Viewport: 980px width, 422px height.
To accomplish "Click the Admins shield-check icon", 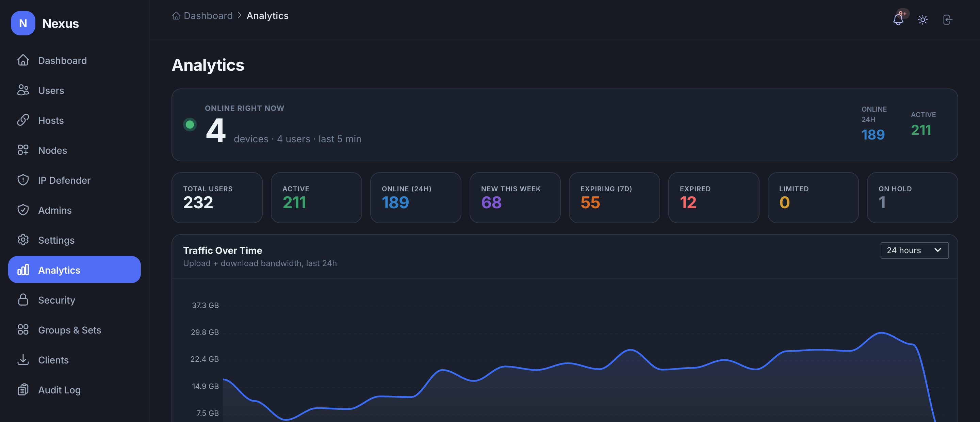I will pyautogui.click(x=23, y=210).
